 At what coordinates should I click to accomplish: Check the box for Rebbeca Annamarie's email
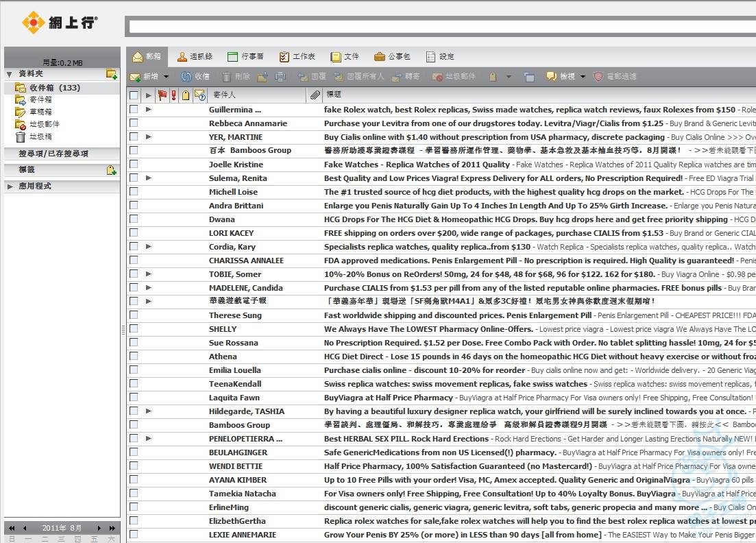point(134,123)
